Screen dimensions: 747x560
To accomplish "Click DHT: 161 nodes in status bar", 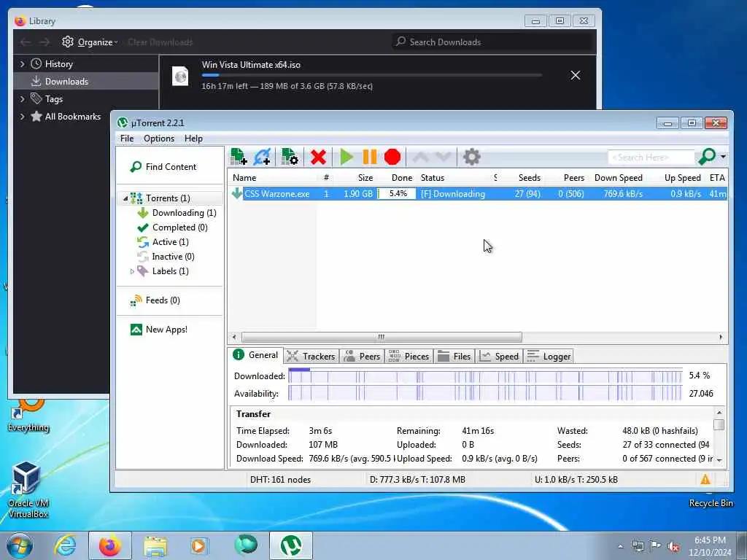I will coord(280,480).
